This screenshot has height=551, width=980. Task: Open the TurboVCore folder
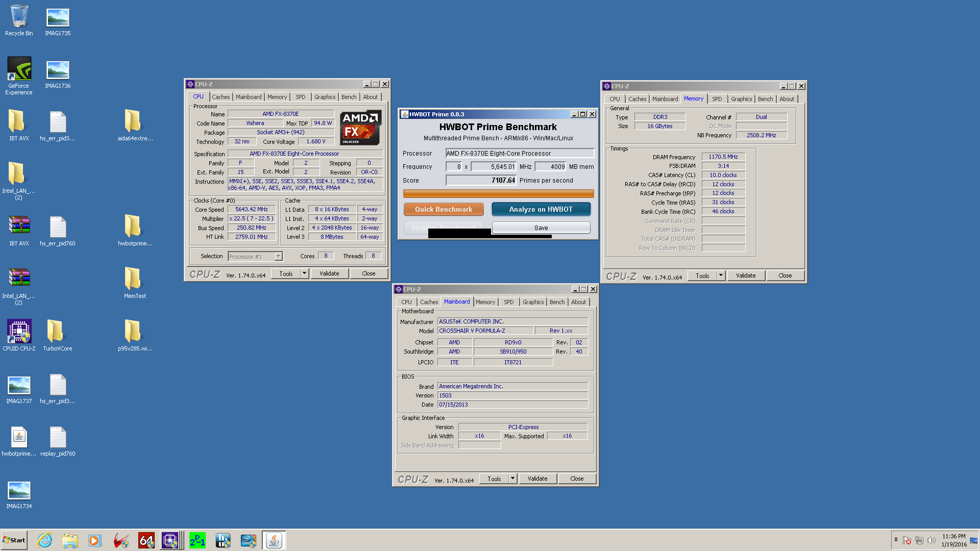(x=58, y=336)
